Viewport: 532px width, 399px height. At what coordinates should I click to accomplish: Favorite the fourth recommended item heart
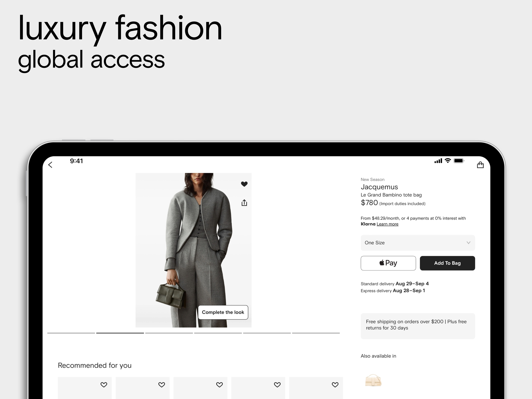pos(277,385)
